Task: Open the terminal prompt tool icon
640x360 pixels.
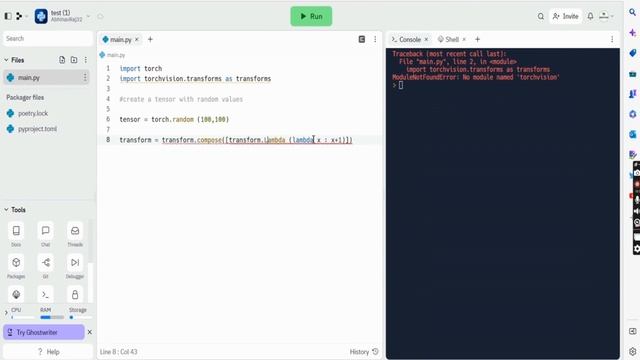Action: tap(45, 294)
